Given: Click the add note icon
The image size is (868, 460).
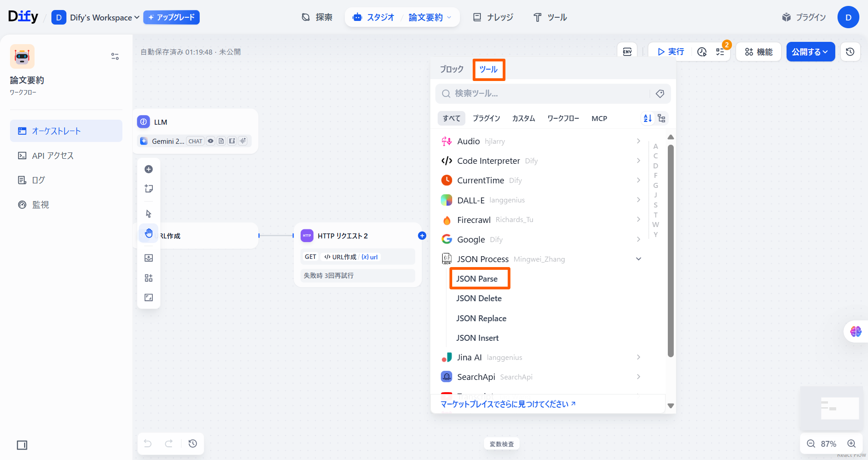Looking at the screenshot, I should pos(149,188).
